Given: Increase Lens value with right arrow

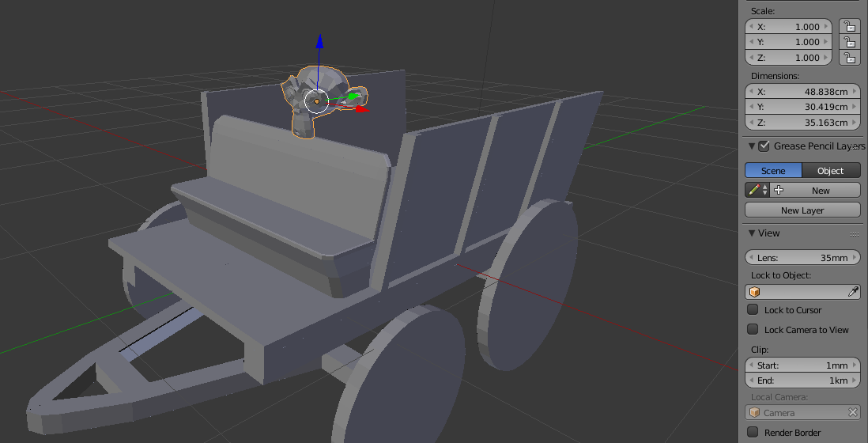Looking at the screenshot, I should pos(855,258).
